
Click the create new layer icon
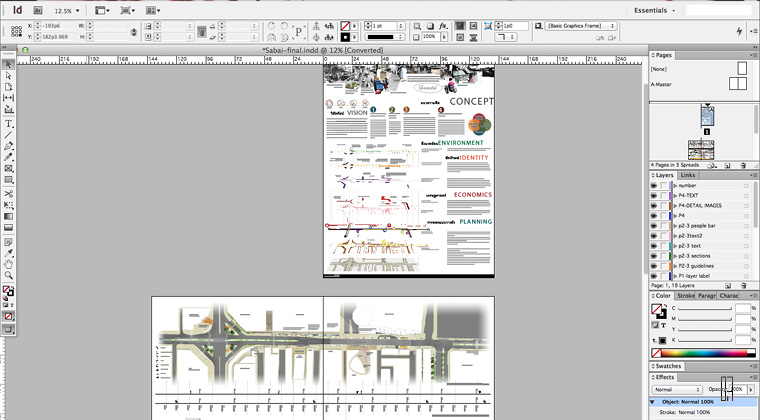tap(728, 286)
